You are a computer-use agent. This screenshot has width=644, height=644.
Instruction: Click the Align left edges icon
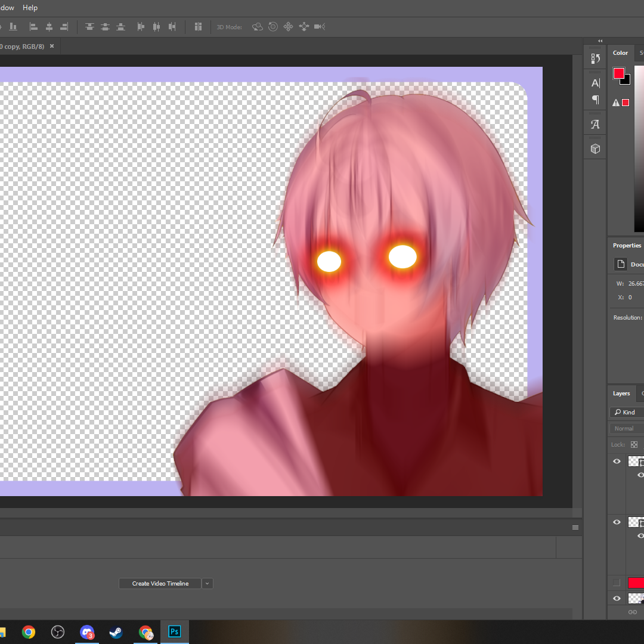(x=33, y=27)
